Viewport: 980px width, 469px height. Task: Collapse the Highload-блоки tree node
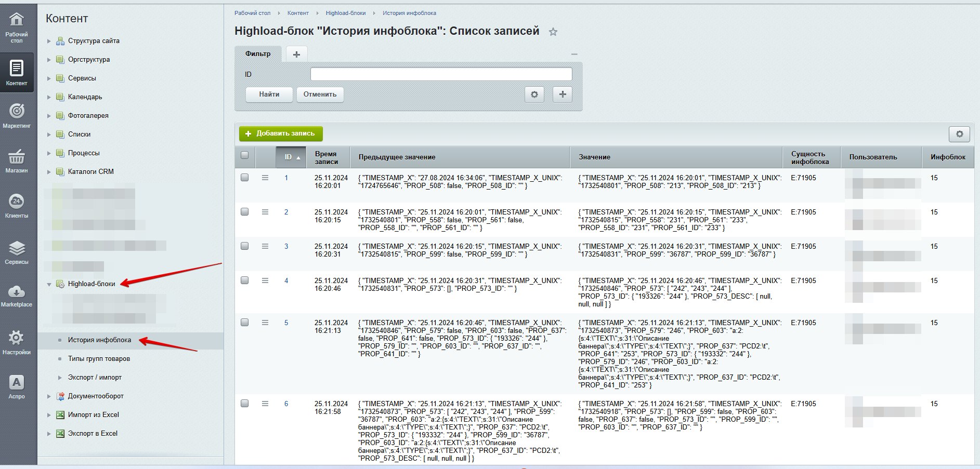click(49, 284)
